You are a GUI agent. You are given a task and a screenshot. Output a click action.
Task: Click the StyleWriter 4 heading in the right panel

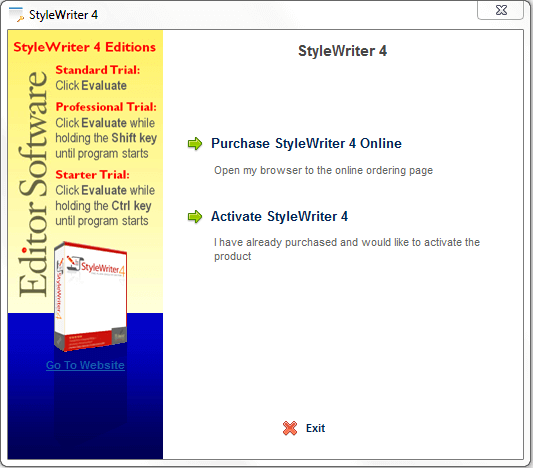342,51
